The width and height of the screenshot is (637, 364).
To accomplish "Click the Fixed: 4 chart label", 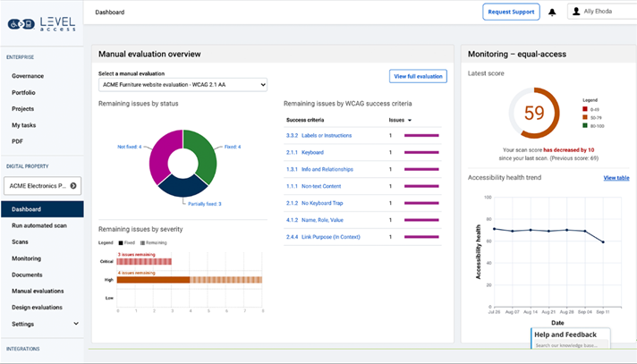I will tap(233, 147).
